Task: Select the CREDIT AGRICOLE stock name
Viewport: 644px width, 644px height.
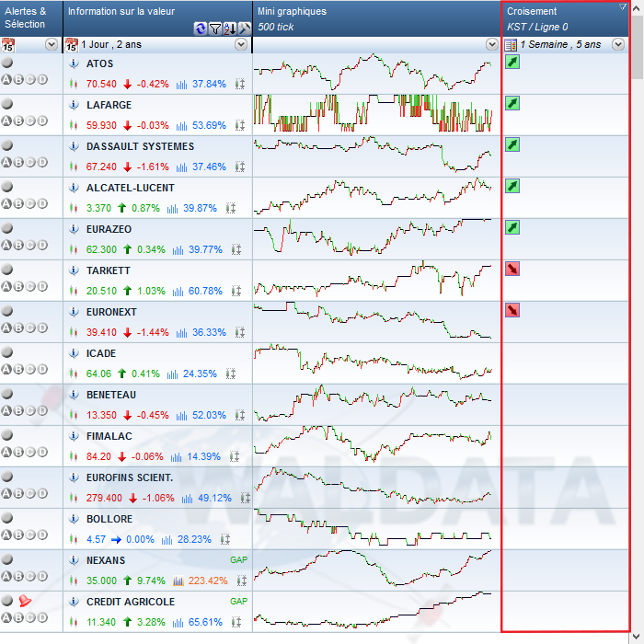Action: [x=131, y=602]
